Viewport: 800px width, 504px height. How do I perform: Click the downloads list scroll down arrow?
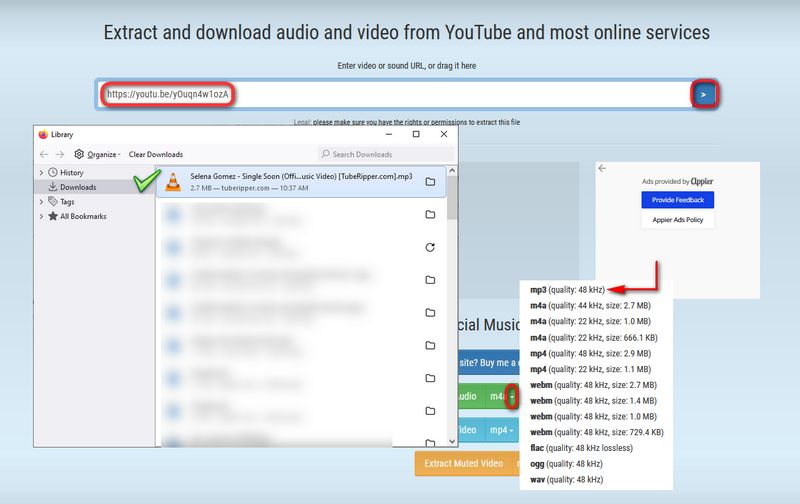[x=452, y=441]
